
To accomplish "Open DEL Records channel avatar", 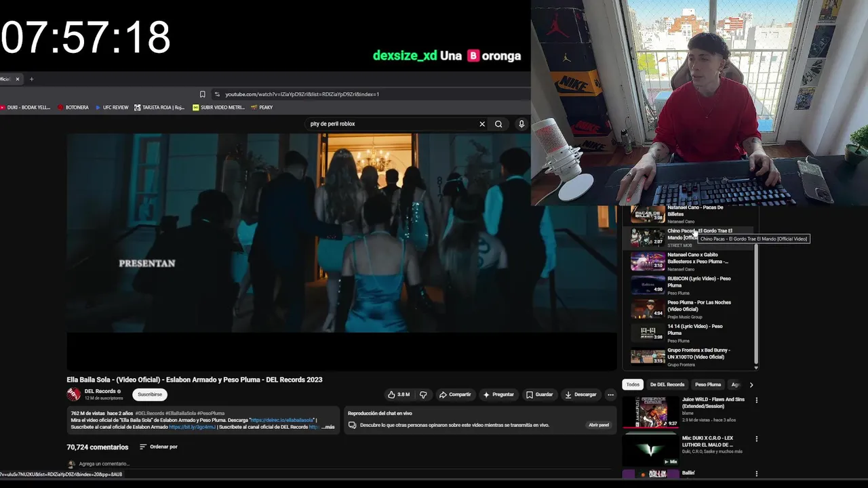I will [73, 394].
